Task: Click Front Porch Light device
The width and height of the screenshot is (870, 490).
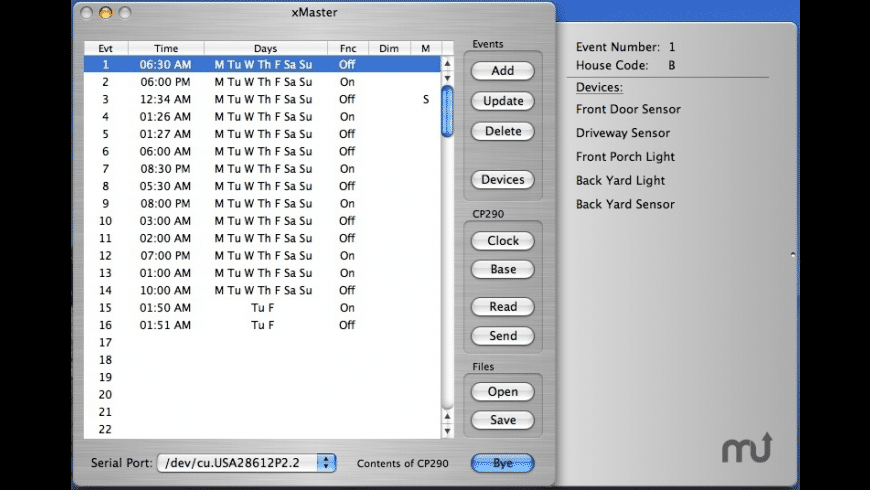Action: click(x=625, y=157)
